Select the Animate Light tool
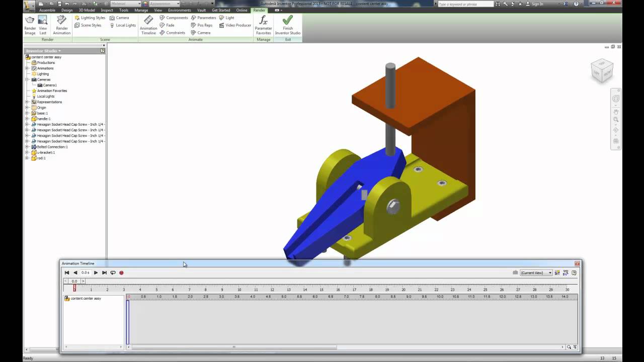 (226, 18)
